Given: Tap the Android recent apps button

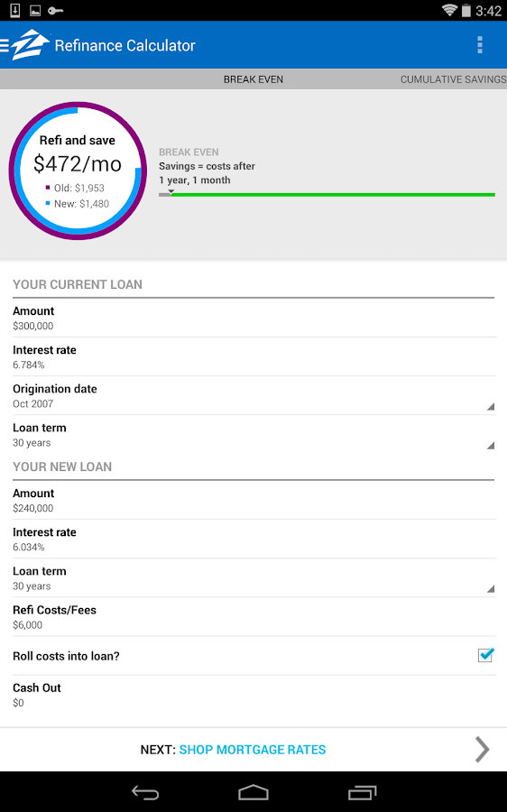Looking at the screenshot, I should pos(362,792).
